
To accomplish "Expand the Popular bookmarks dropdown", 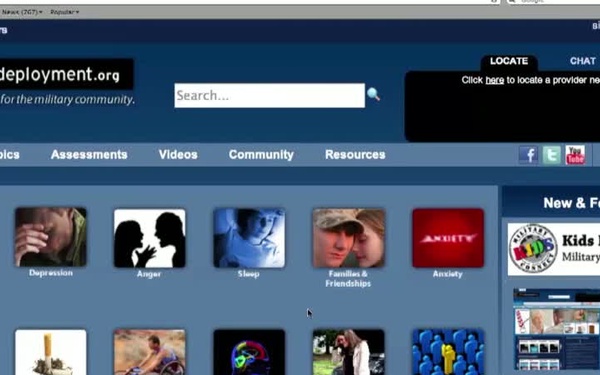I will 65,12.
